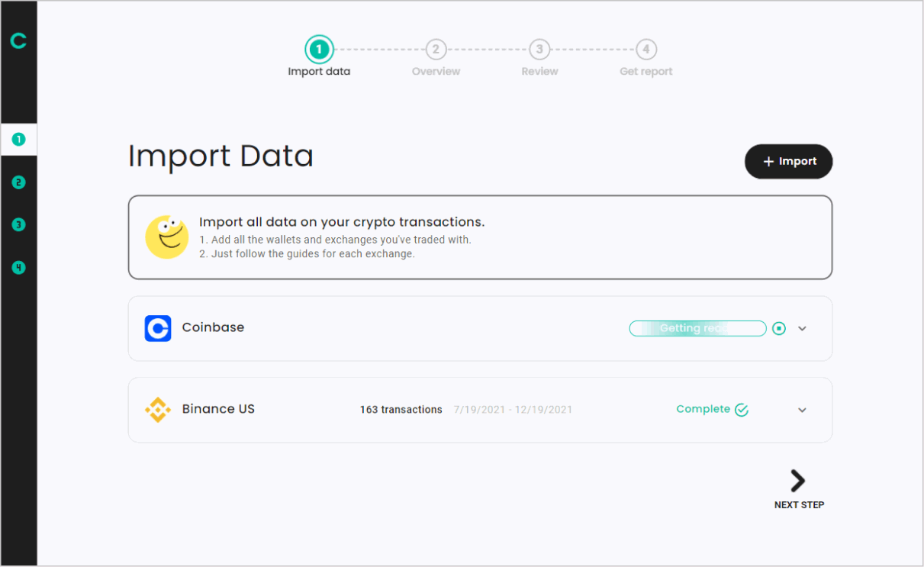Expand the Coinbase row chevron

[x=802, y=328]
